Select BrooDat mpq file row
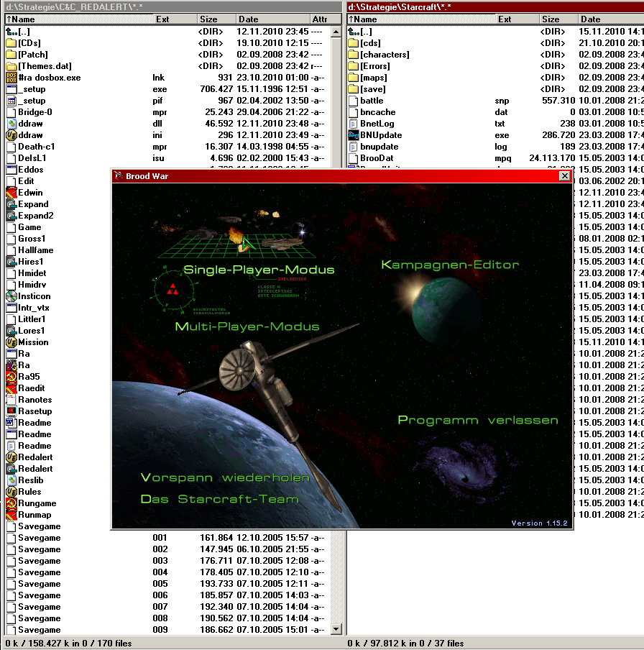 coord(496,158)
